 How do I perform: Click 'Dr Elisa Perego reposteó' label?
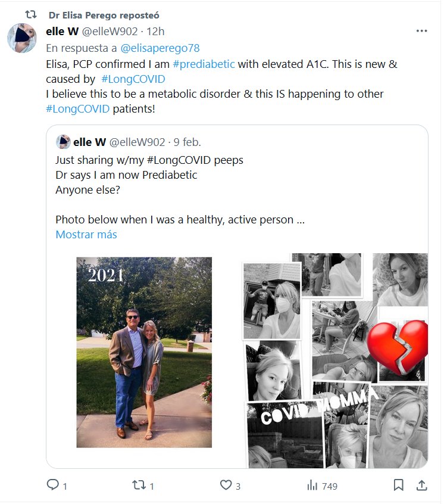point(104,15)
